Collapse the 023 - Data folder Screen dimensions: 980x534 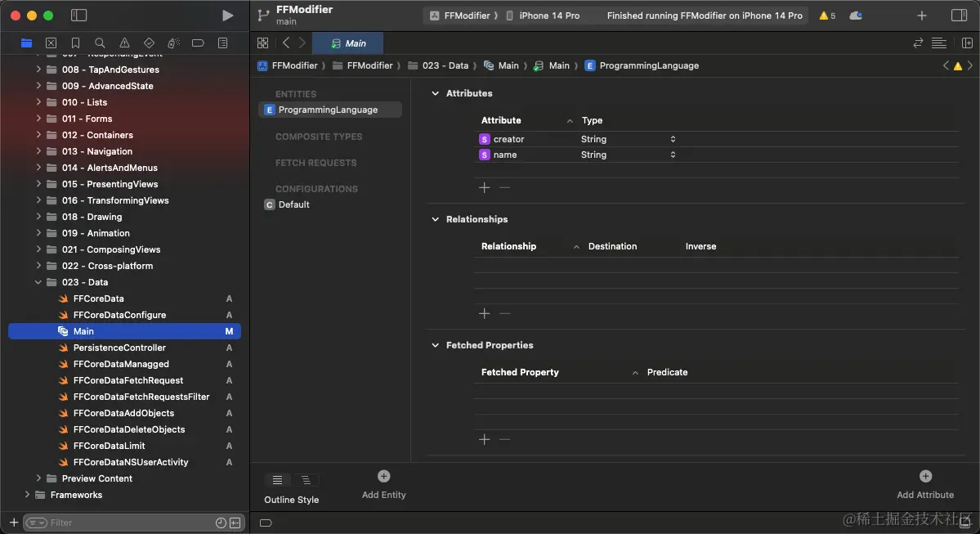click(38, 282)
